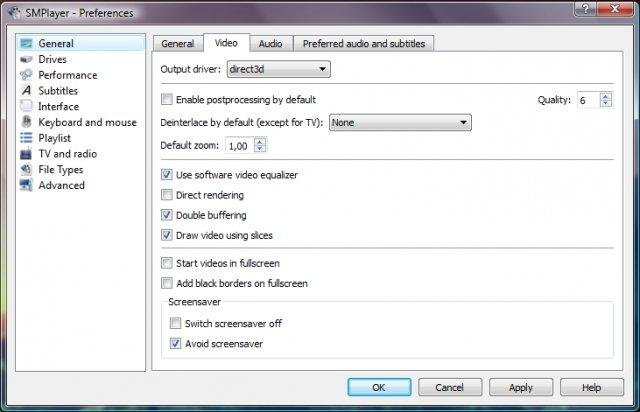Click the OK button
Viewport: 640px width, 412px height.
point(379,387)
